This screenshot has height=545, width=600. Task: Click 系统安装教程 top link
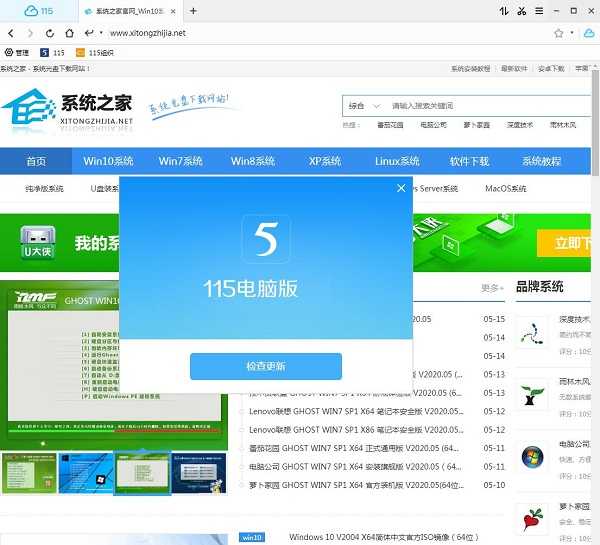pos(470,69)
